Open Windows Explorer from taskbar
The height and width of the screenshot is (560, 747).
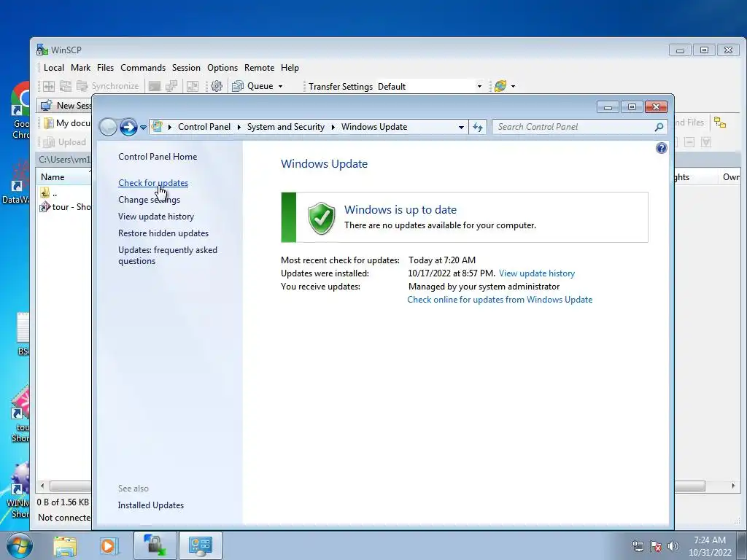pos(65,545)
